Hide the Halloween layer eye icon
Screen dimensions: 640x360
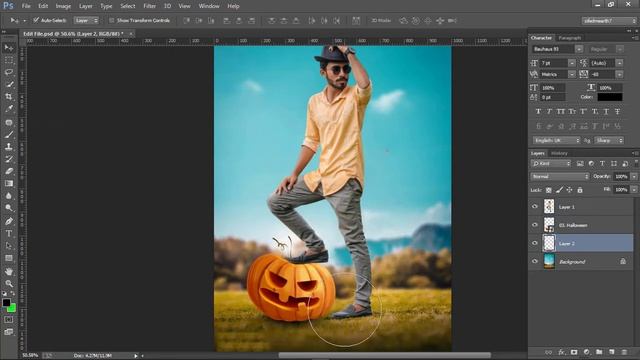[x=535, y=225]
